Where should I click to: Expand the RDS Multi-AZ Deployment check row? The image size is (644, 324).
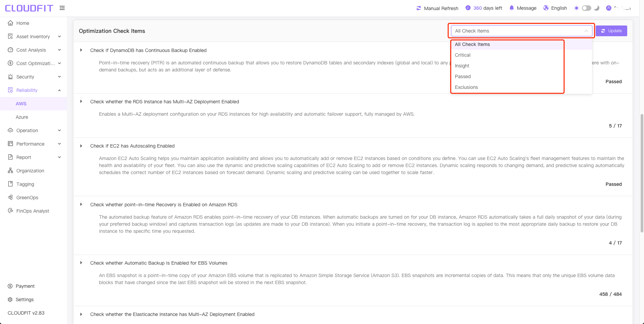coord(81,102)
